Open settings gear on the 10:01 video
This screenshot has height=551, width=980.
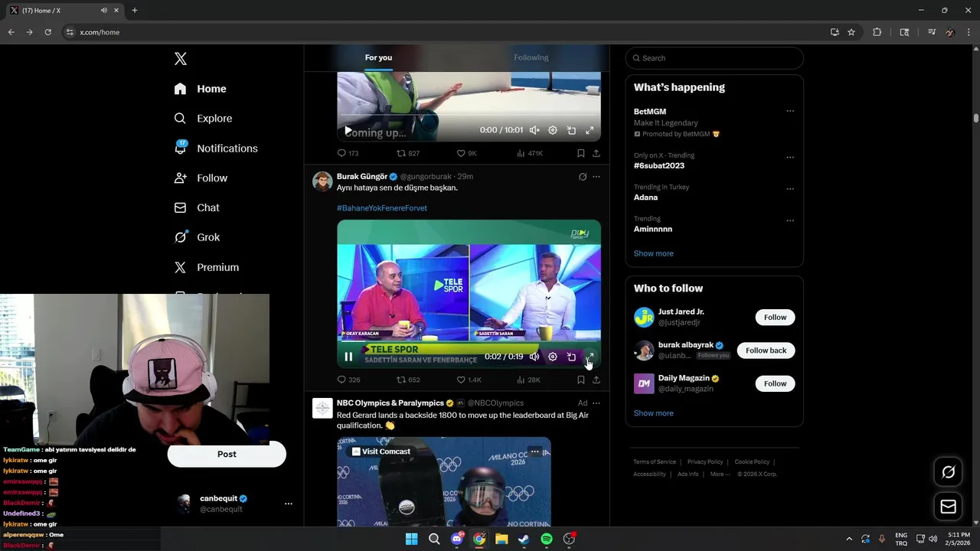pos(553,130)
